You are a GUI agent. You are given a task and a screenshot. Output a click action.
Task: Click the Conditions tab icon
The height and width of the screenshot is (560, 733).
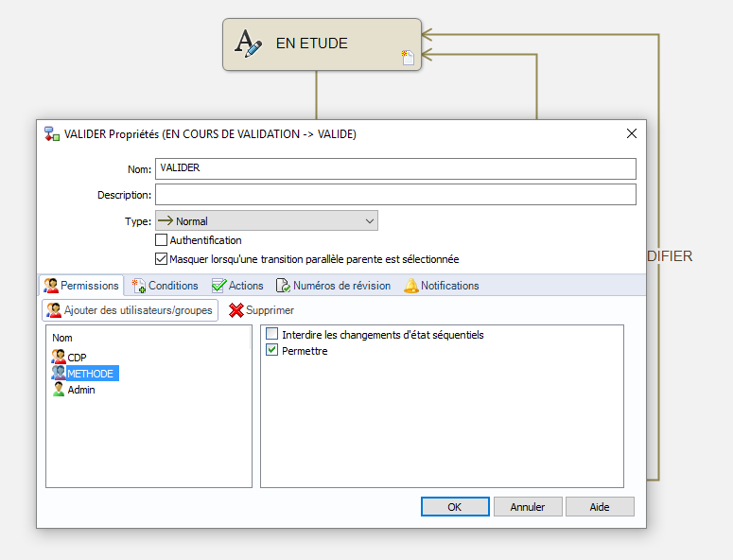point(139,286)
